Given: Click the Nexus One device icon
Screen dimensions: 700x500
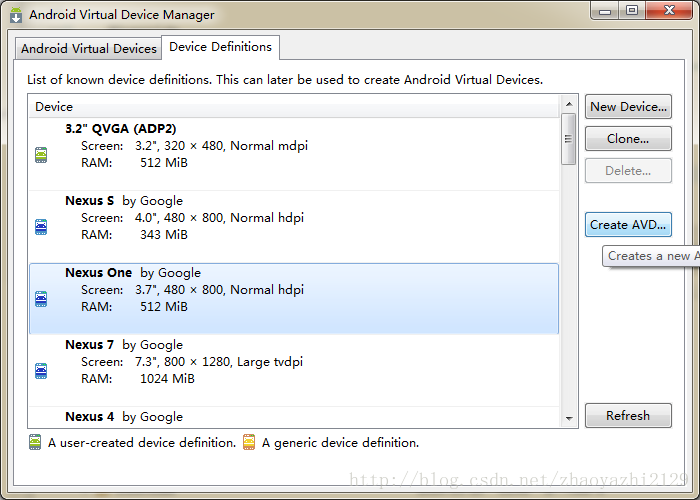Looking at the screenshot, I should [x=41, y=299].
